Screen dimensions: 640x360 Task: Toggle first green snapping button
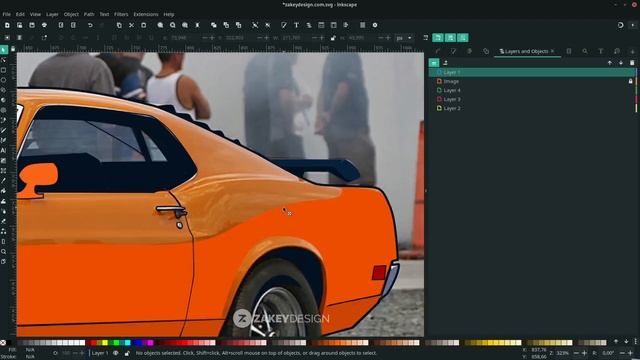click(x=438, y=38)
